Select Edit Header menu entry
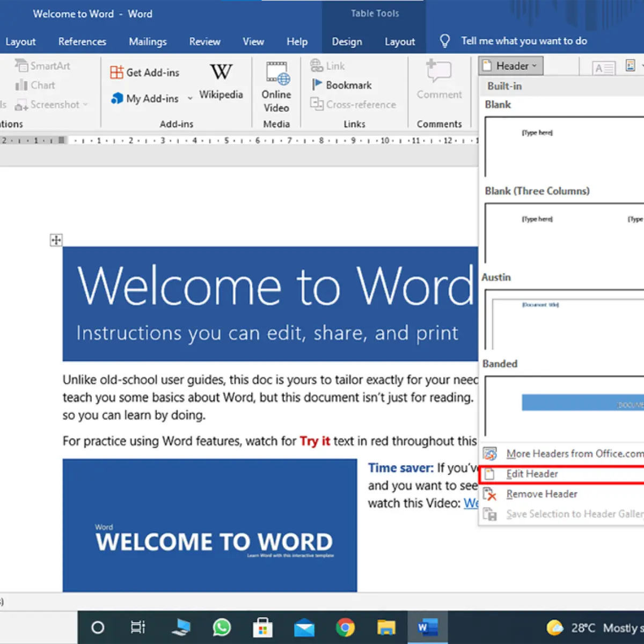This screenshot has height=644, width=644. [562, 474]
